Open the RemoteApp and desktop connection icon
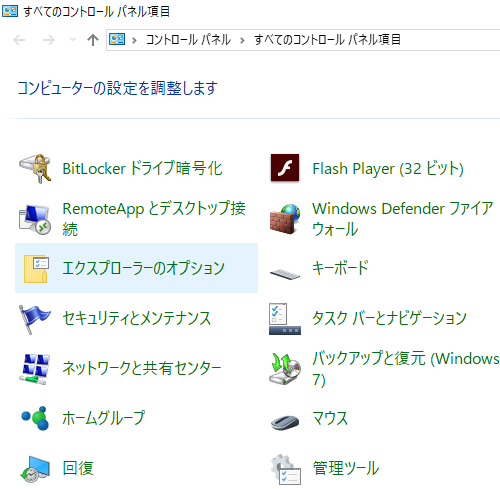This screenshot has width=500, height=489. tap(35, 219)
